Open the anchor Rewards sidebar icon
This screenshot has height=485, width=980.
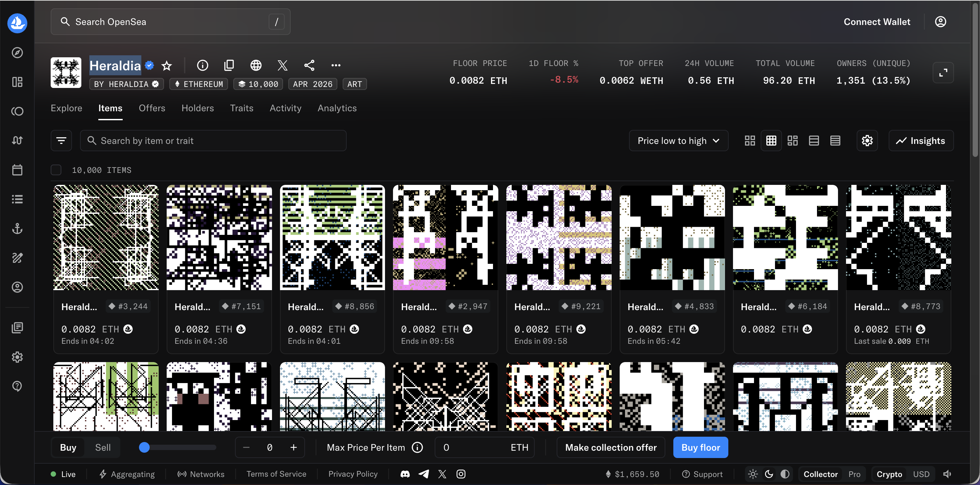(17, 229)
